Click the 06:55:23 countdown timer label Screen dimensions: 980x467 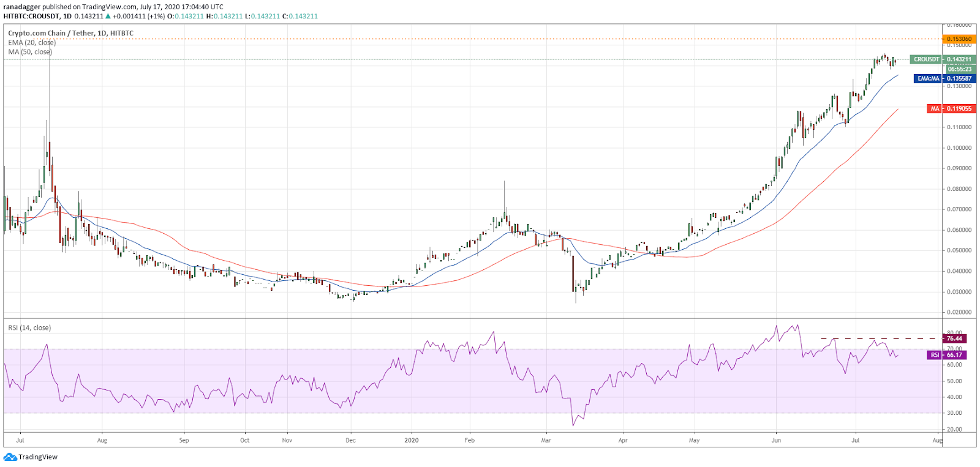[x=960, y=69]
